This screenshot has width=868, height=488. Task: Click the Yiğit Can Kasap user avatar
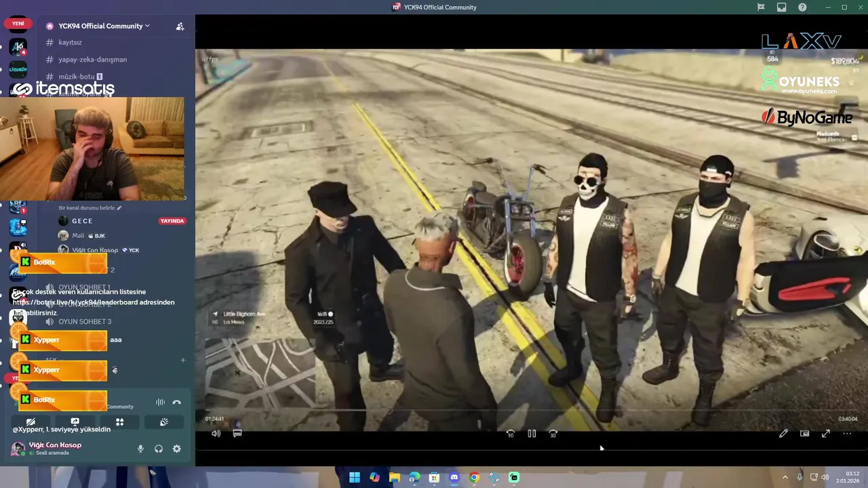(18, 448)
